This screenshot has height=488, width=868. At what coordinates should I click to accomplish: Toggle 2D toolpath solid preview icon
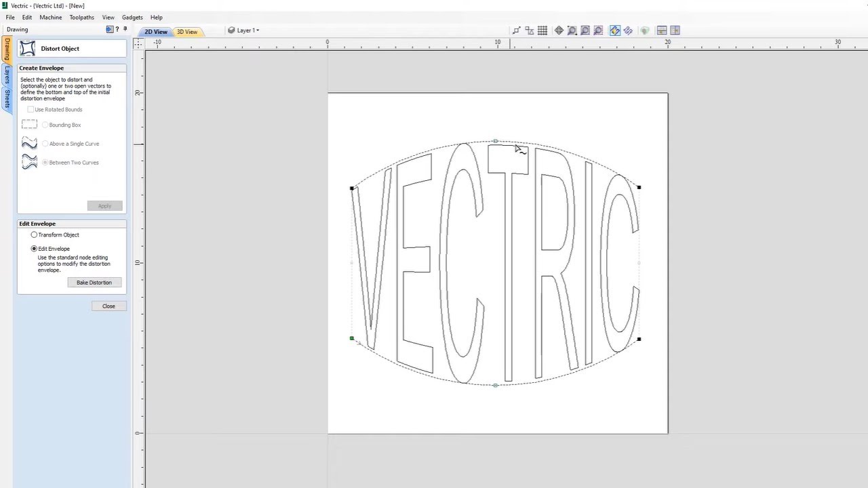[615, 30]
